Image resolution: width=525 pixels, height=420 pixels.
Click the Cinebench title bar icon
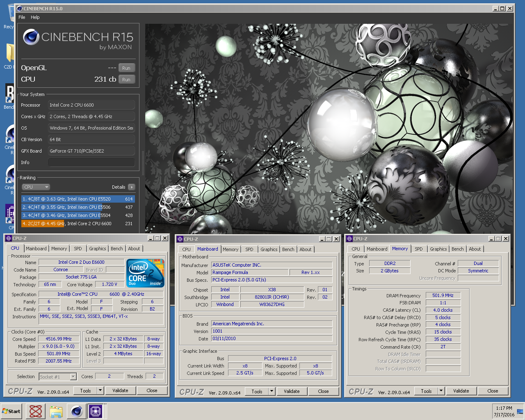[x=20, y=8]
